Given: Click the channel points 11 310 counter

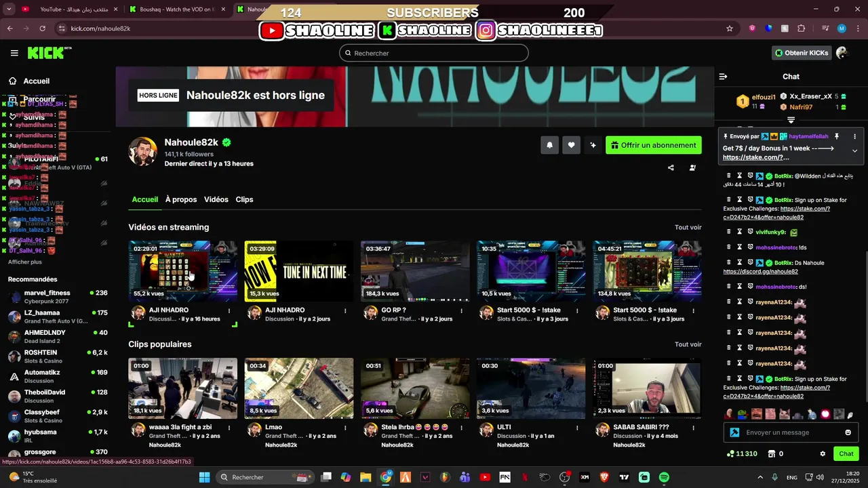Looking at the screenshot, I should (742, 453).
